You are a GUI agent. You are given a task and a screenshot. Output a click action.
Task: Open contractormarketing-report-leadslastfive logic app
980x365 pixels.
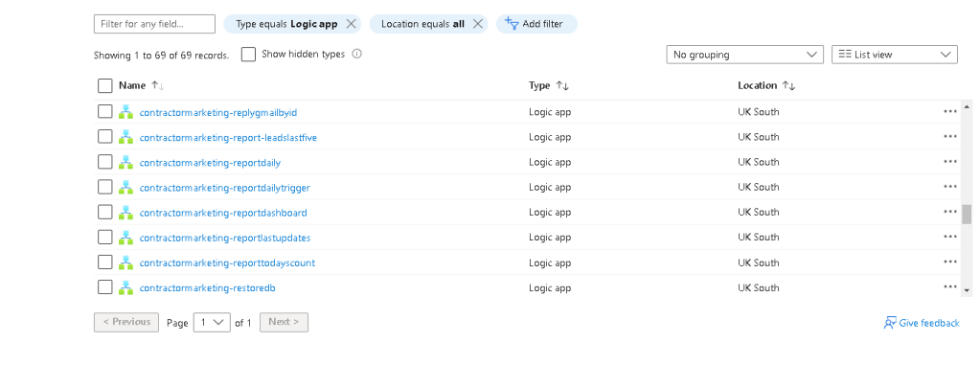[x=228, y=138]
